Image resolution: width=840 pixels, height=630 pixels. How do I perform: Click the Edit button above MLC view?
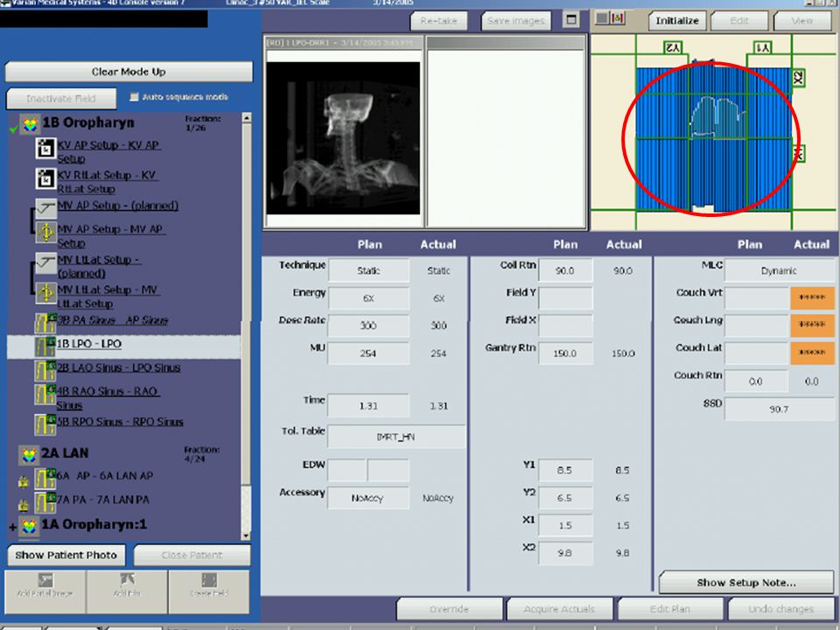[739, 21]
